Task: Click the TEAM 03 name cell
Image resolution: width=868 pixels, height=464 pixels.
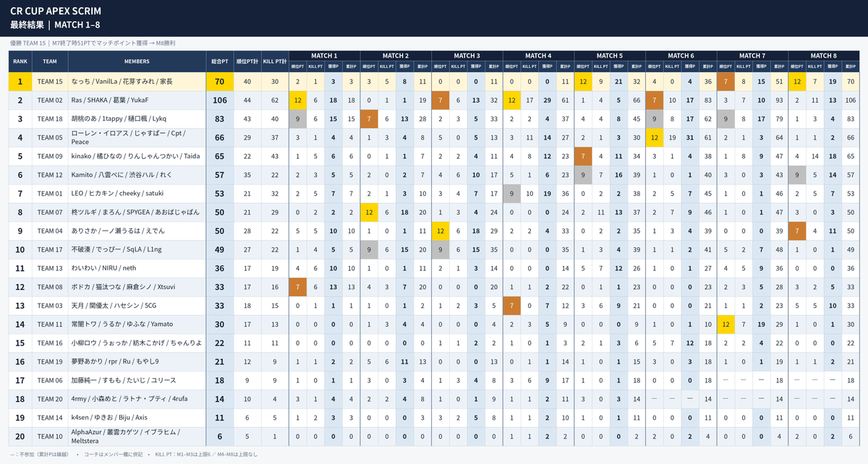Action: [x=50, y=306]
